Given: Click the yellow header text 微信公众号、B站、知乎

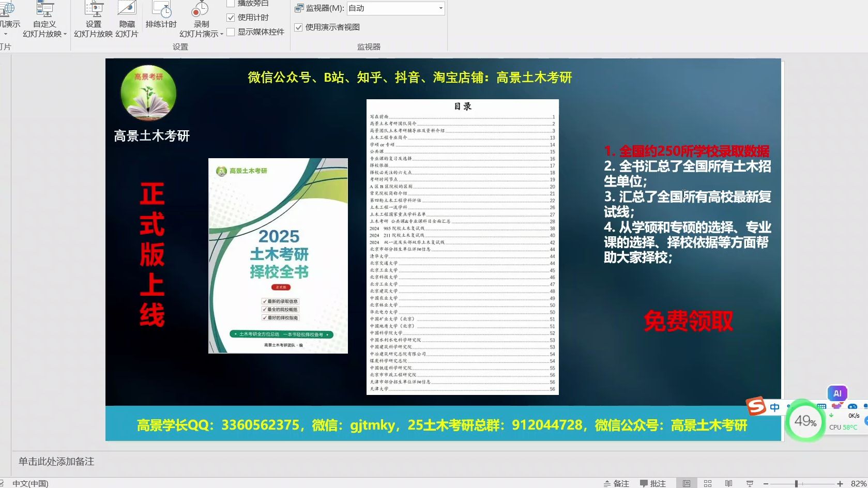Looking at the screenshot, I should point(410,78).
